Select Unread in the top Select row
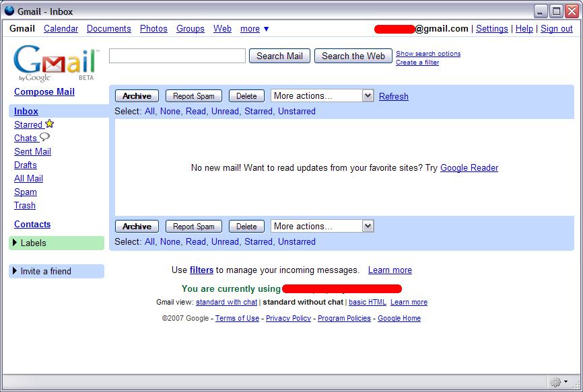The height and width of the screenshot is (392, 583). click(225, 112)
